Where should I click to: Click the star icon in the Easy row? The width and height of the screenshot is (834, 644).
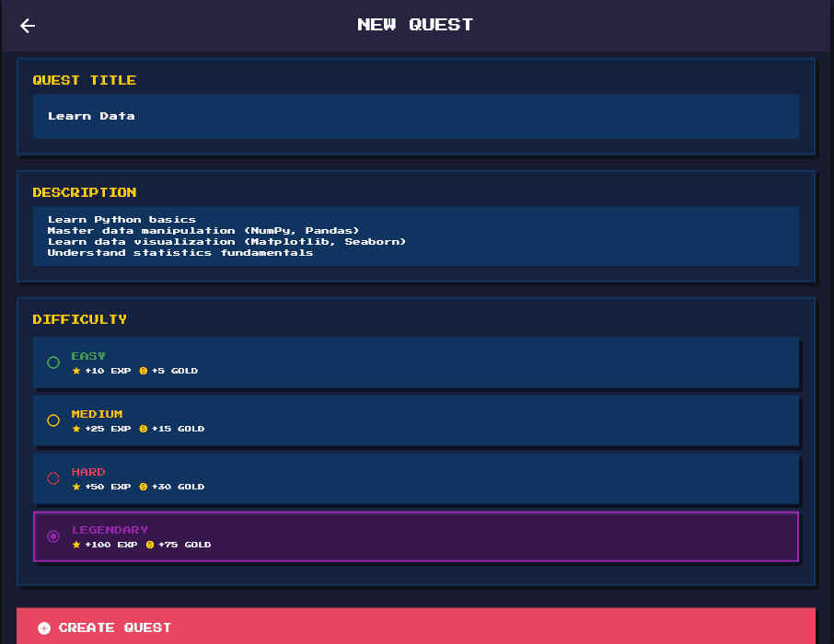(76, 371)
